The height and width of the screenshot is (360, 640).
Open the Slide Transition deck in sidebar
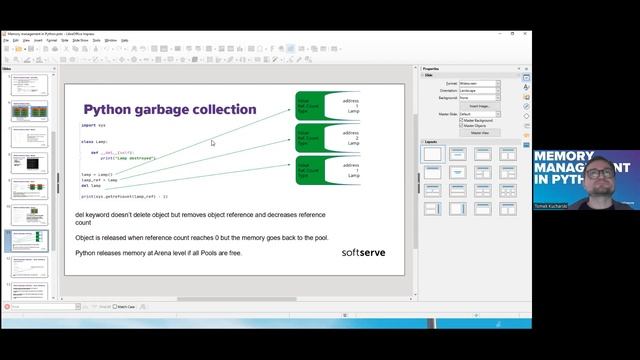[526, 126]
